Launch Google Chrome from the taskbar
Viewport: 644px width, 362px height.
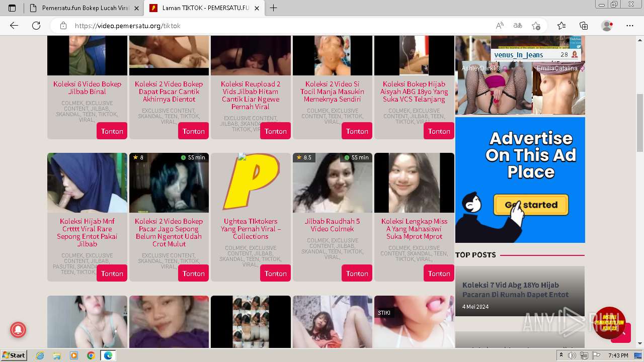(x=91, y=355)
